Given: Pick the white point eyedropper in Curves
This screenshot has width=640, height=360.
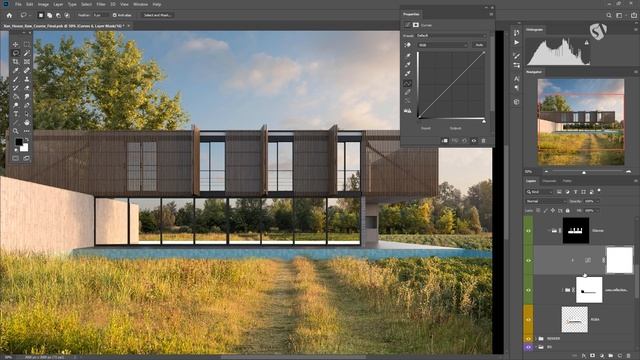Looking at the screenshot, I should click(407, 73).
